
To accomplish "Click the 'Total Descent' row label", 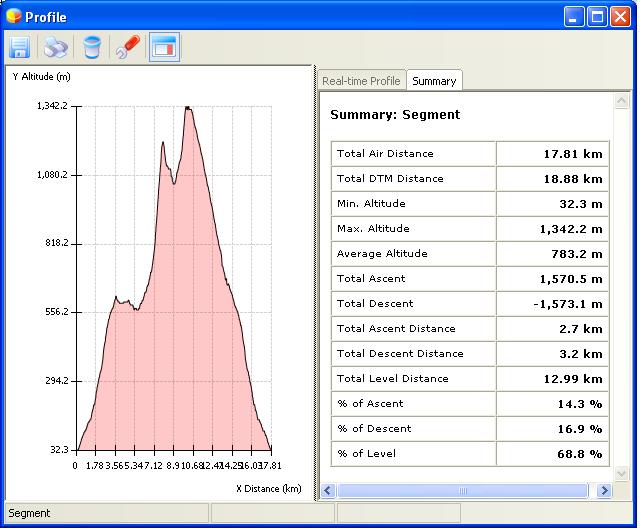I will click(x=375, y=303).
